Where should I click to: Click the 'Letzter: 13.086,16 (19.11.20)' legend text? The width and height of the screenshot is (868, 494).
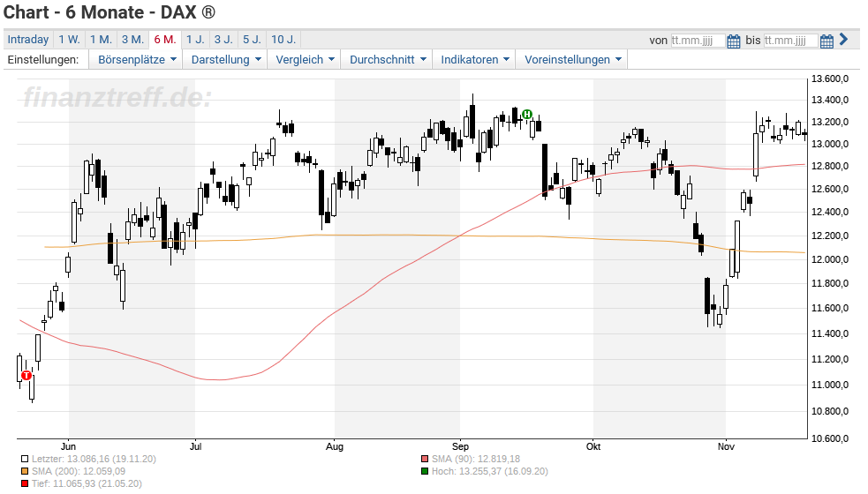pyautogui.click(x=94, y=459)
